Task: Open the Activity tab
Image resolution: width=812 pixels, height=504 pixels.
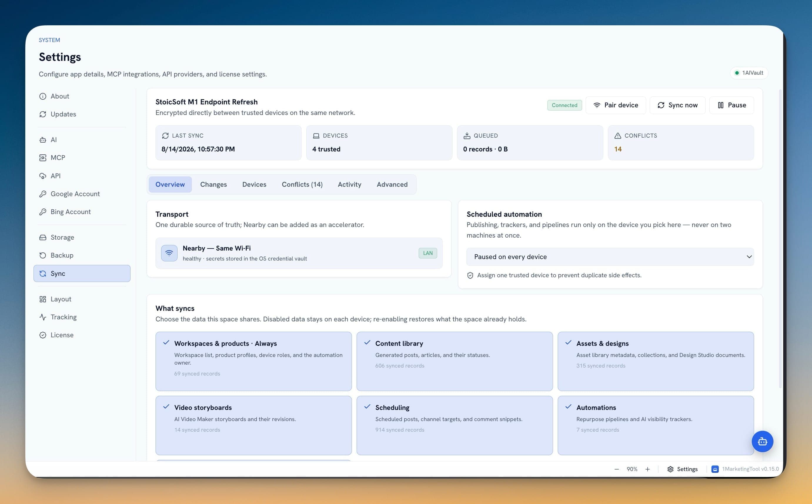Action: pos(349,184)
